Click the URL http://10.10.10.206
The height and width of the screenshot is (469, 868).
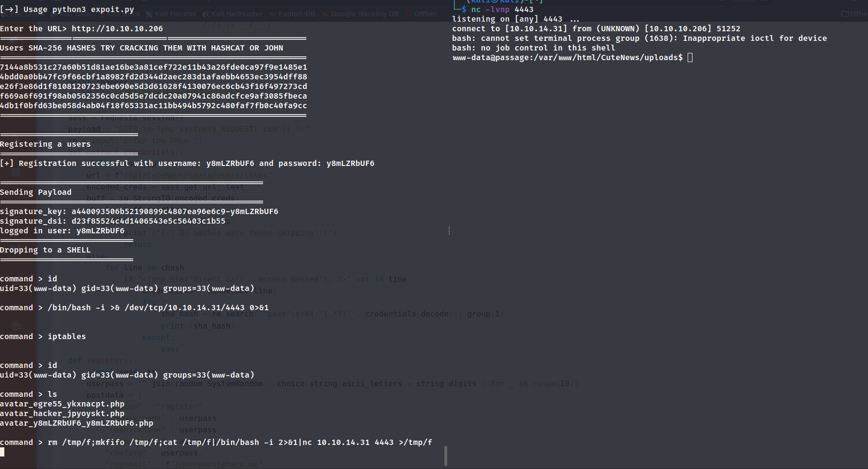click(117, 28)
